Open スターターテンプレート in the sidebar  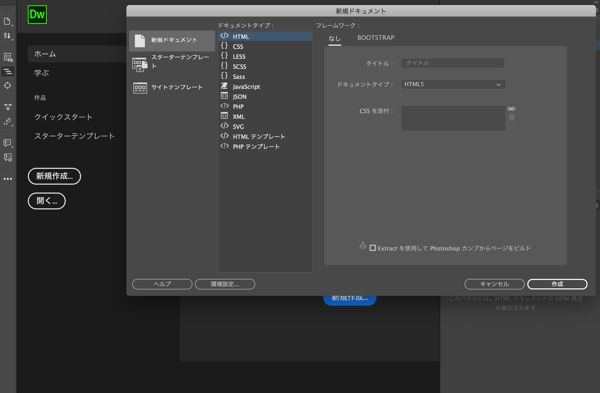pos(75,136)
